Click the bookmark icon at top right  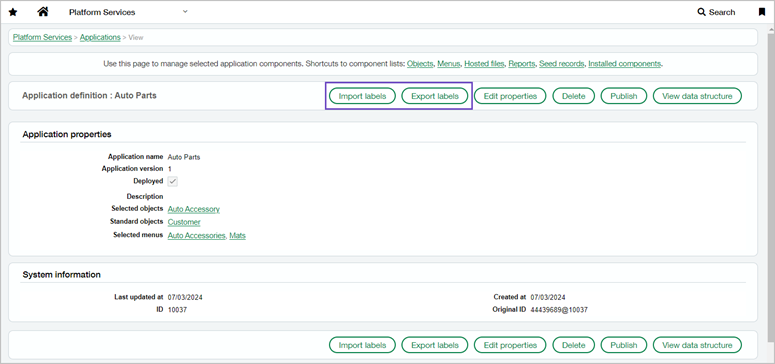[x=762, y=12]
